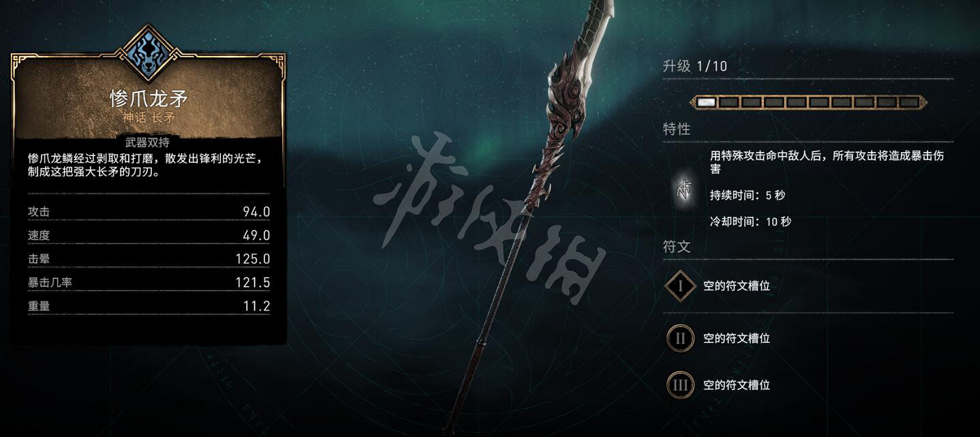Click the 速度 49.0 stat row
This screenshot has height=437, width=980.
pos(149,235)
